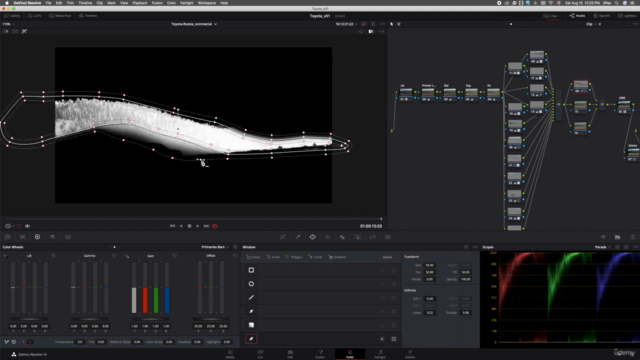640x360 pixels.
Task: Toggle the Clips panel
Action: click(551, 16)
